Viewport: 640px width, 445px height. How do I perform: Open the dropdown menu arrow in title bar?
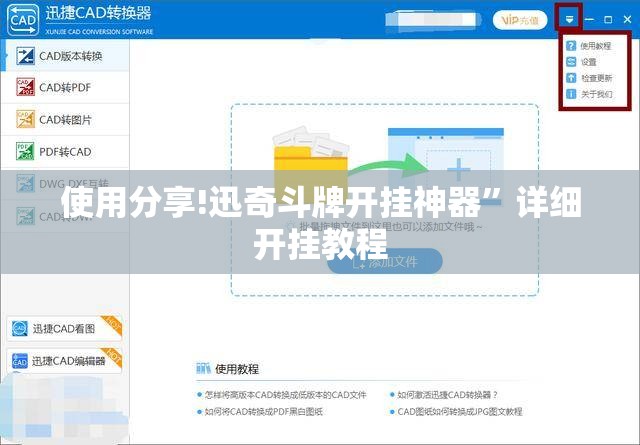click(x=569, y=19)
